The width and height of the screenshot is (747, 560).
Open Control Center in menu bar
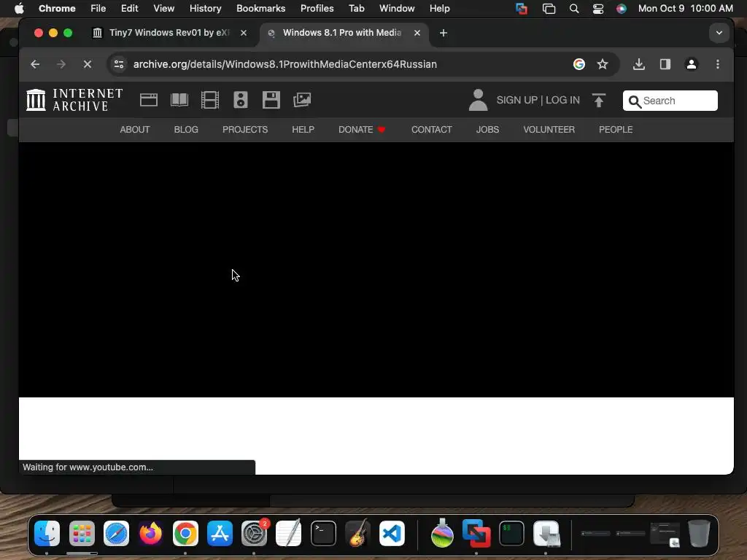pyautogui.click(x=598, y=9)
